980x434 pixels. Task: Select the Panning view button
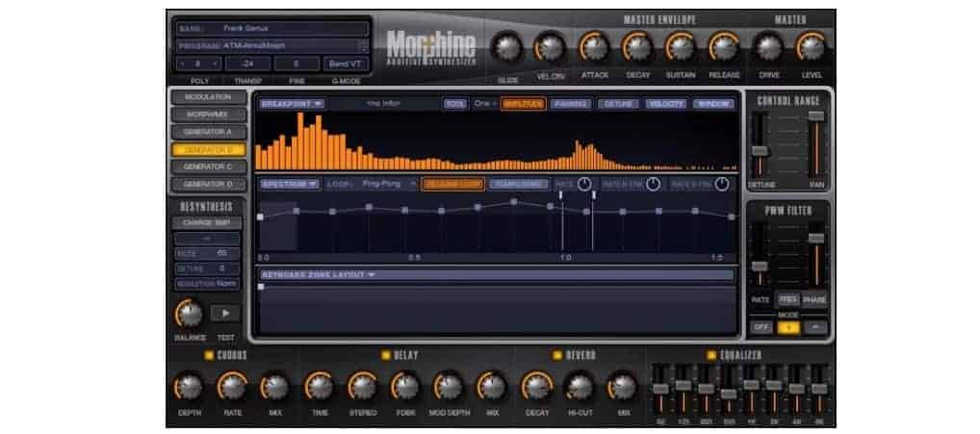point(571,104)
